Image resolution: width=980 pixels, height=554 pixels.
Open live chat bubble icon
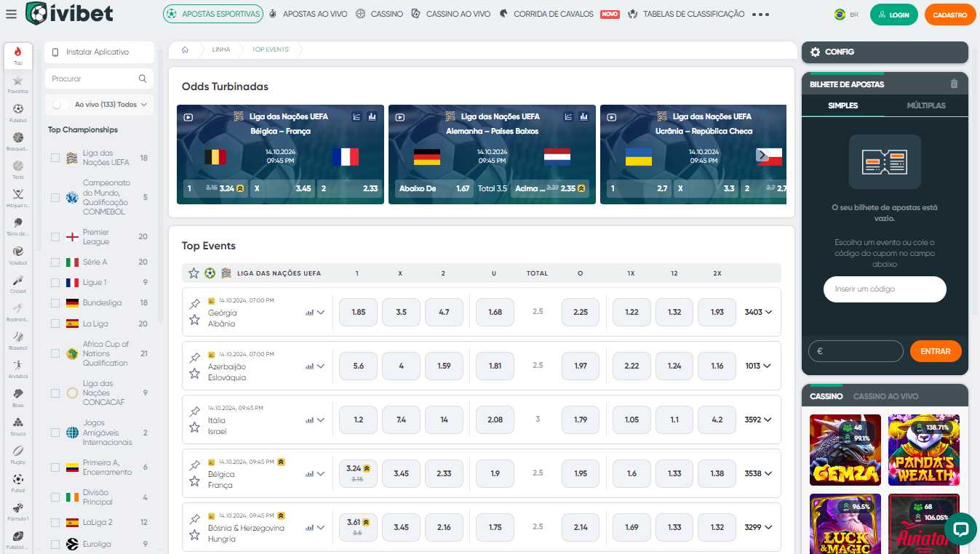coord(960,529)
